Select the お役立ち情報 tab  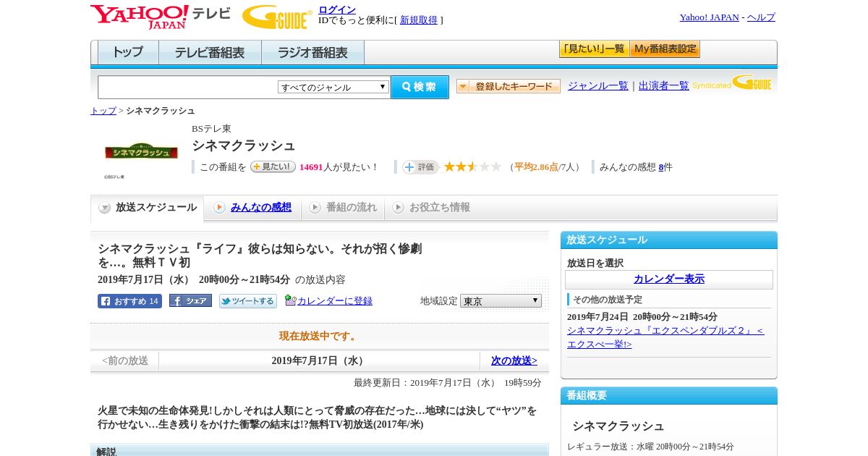[x=431, y=208]
